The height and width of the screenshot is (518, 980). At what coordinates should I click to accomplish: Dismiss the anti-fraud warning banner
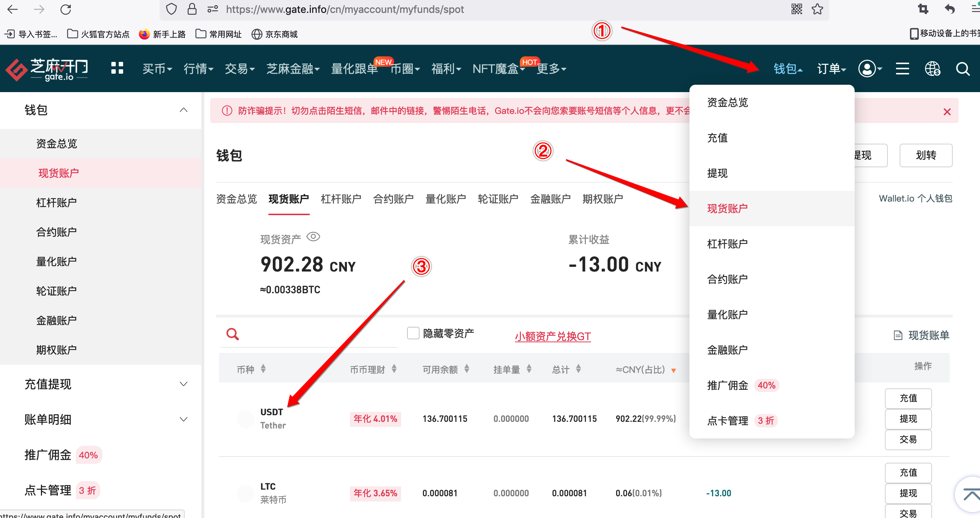(947, 112)
